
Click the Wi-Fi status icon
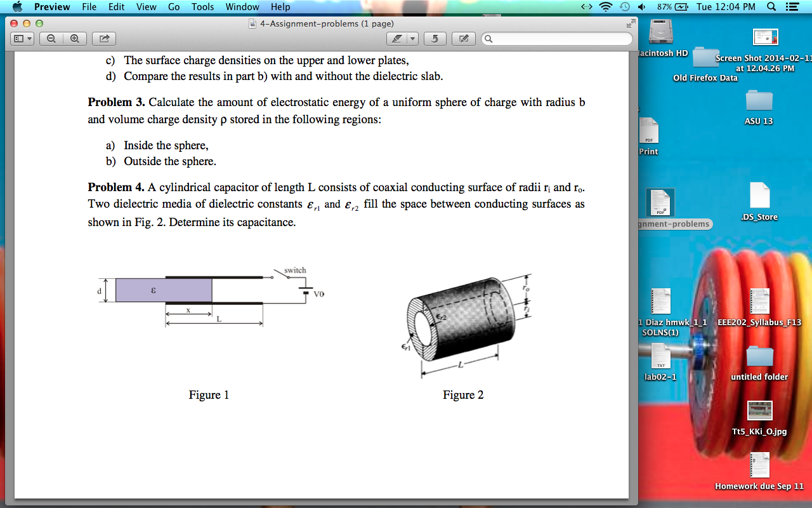(606, 7)
